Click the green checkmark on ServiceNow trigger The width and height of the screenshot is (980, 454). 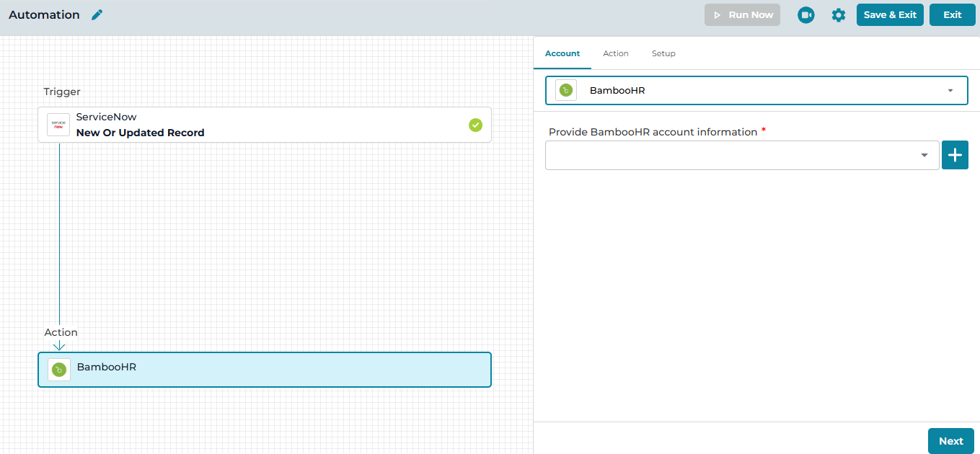click(x=476, y=125)
